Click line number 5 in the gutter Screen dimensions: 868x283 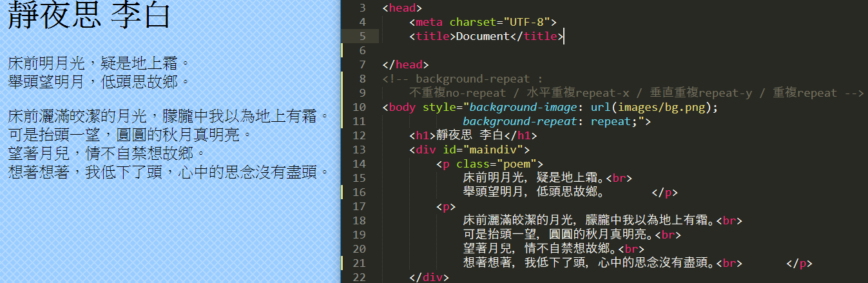click(361, 36)
